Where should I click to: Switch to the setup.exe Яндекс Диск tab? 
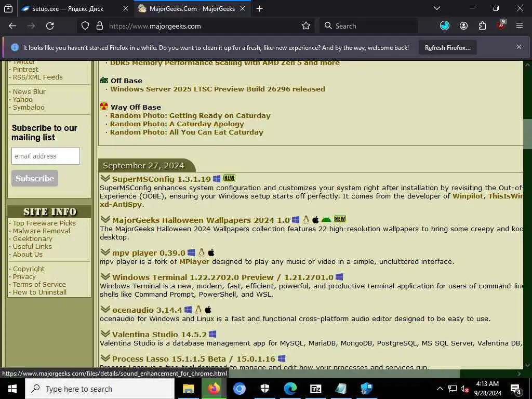(68, 9)
